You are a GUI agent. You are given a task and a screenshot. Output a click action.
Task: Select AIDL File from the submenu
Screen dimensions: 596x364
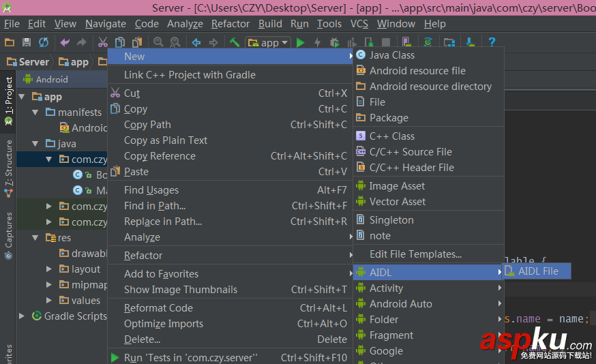[x=537, y=271]
